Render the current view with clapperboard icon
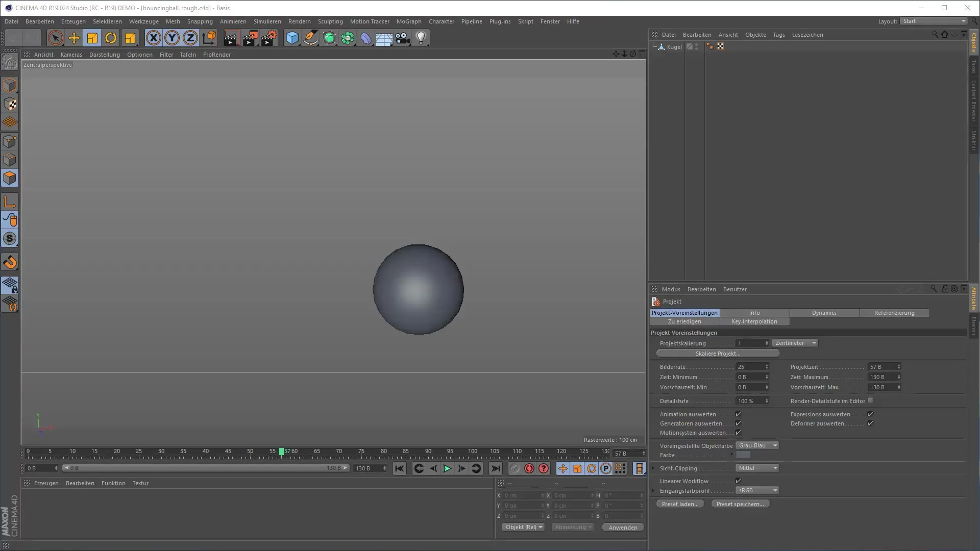Image resolution: width=980 pixels, height=551 pixels. coord(231,38)
